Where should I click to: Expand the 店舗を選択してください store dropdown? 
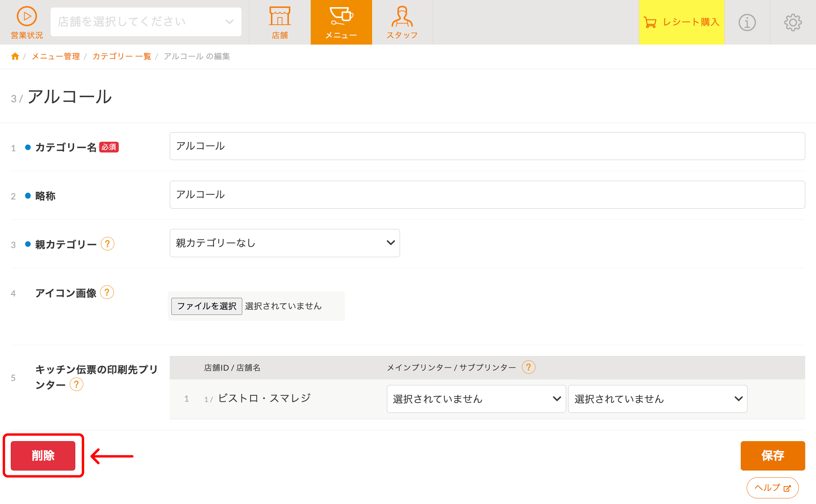coord(146,22)
